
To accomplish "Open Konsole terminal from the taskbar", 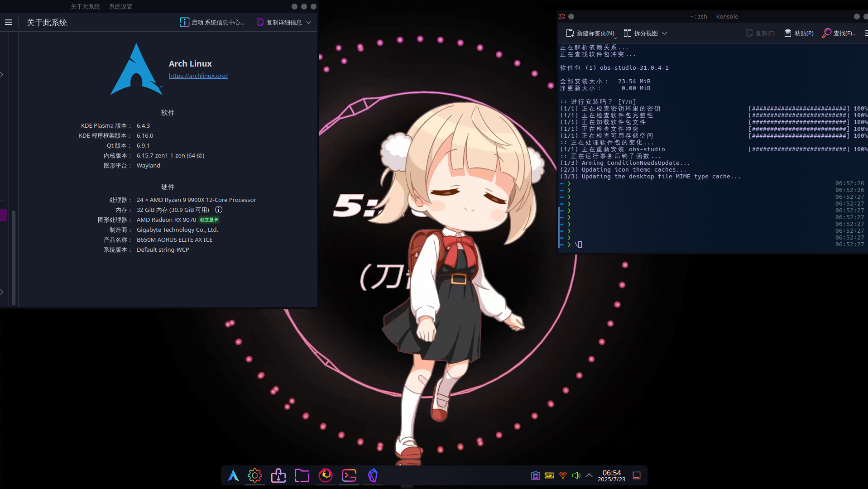I will pyautogui.click(x=349, y=475).
